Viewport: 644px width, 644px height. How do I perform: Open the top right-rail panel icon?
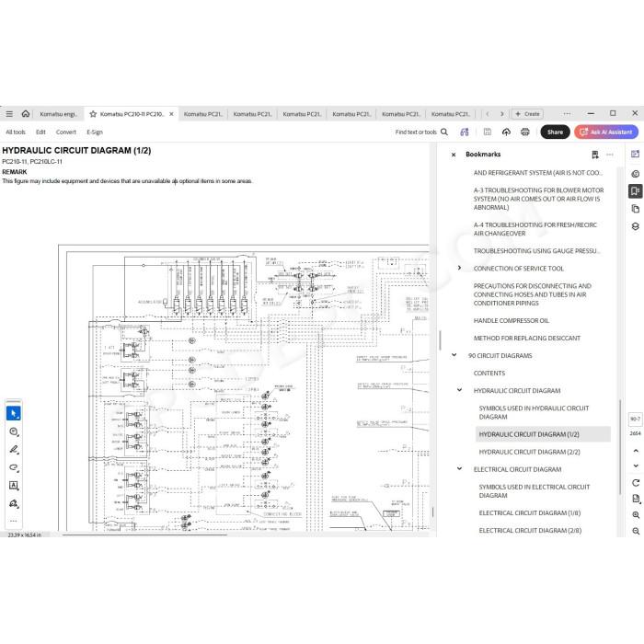coord(636,155)
